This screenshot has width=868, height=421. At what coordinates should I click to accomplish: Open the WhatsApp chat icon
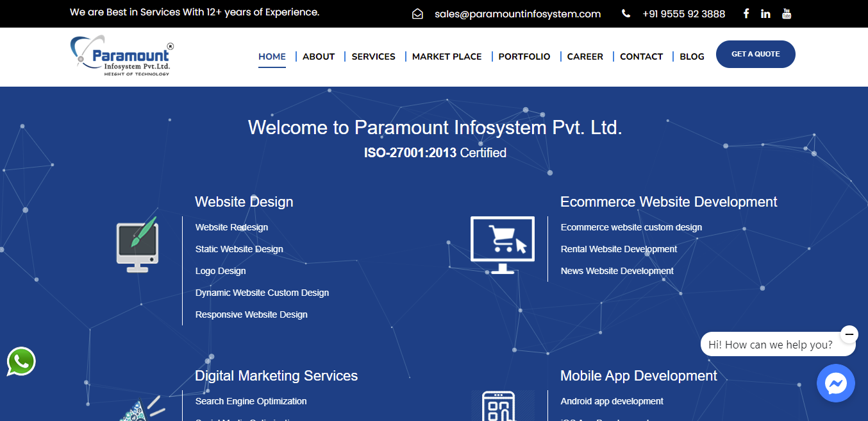(x=21, y=361)
